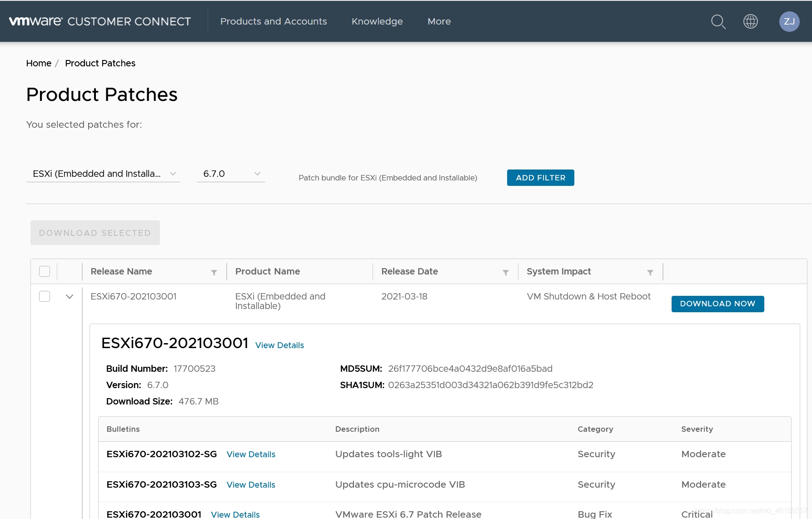Click the Category column header
This screenshot has height=519, width=812.
595,429
